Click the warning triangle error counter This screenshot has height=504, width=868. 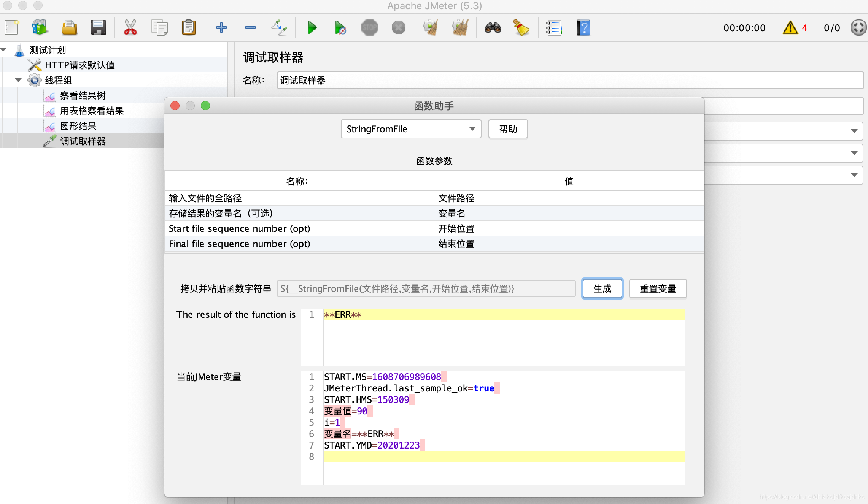pos(790,28)
